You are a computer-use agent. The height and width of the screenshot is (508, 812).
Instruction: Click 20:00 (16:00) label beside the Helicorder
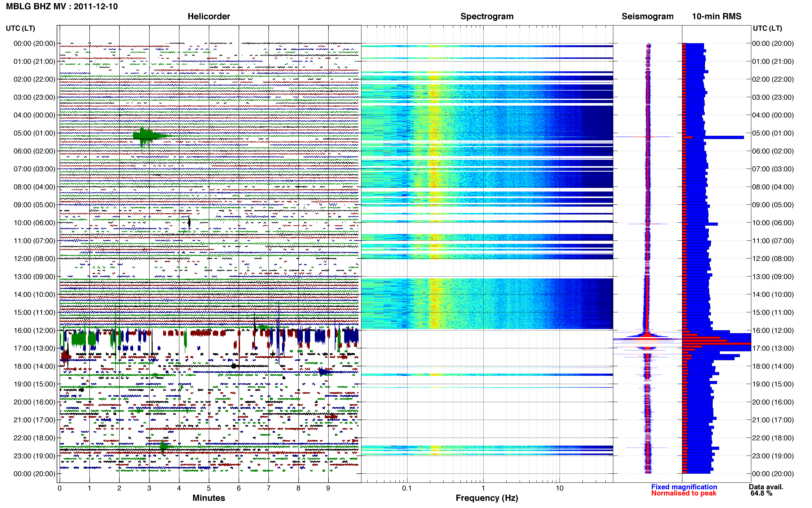point(34,402)
